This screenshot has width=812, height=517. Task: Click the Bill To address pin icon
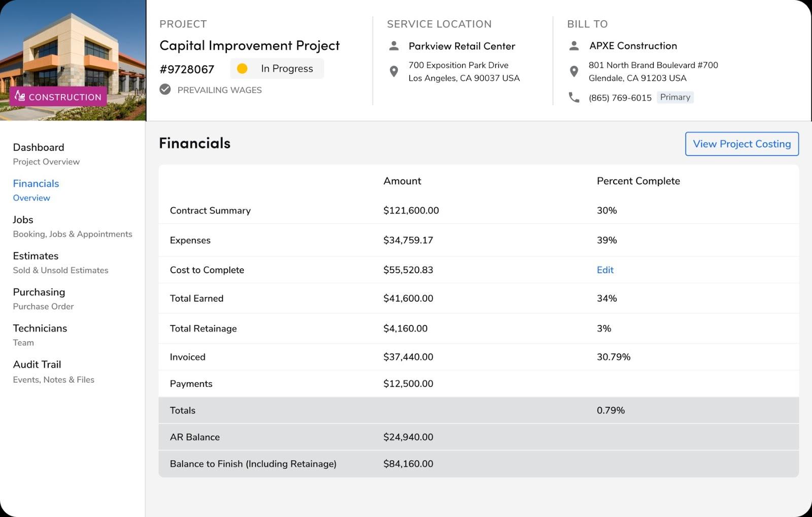(x=574, y=72)
